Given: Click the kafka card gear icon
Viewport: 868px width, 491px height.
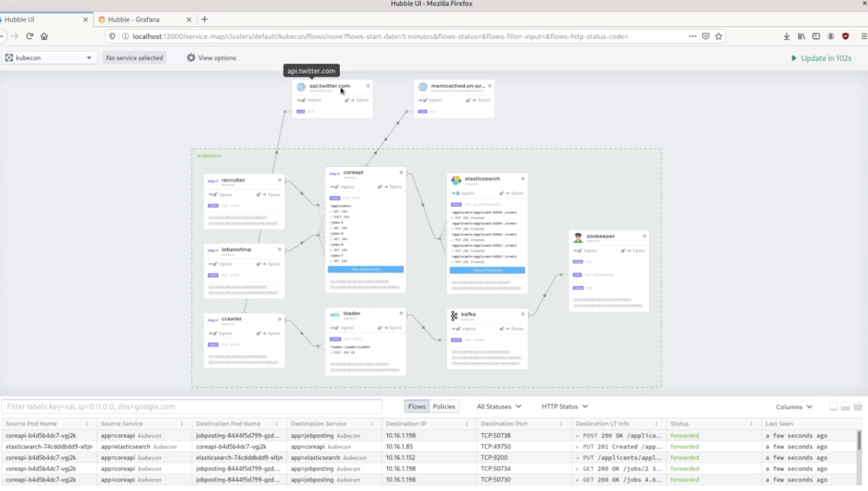Looking at the screenshot, I should point(523,314).
